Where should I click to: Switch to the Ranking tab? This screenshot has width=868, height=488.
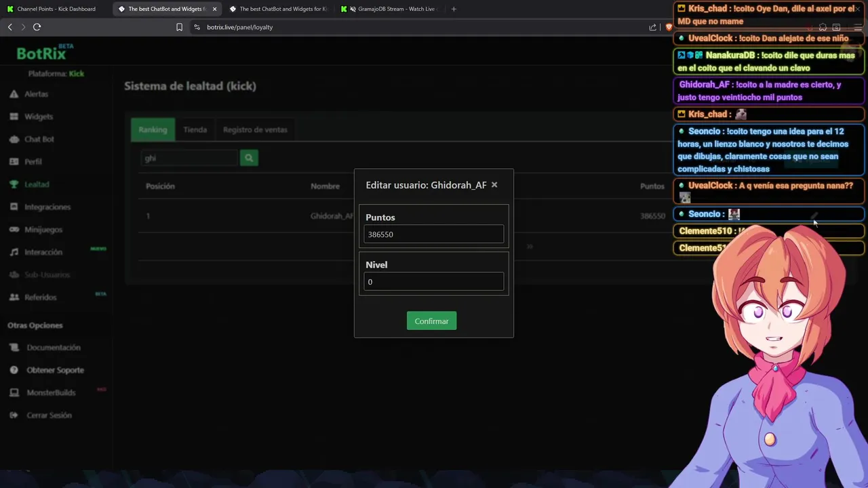pos(153,129)
